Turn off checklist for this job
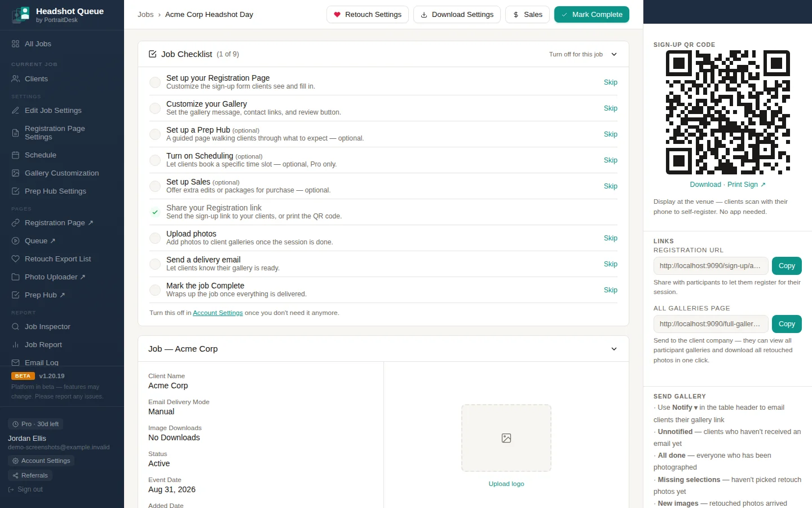The image size is (812, 508). [576, 54]
